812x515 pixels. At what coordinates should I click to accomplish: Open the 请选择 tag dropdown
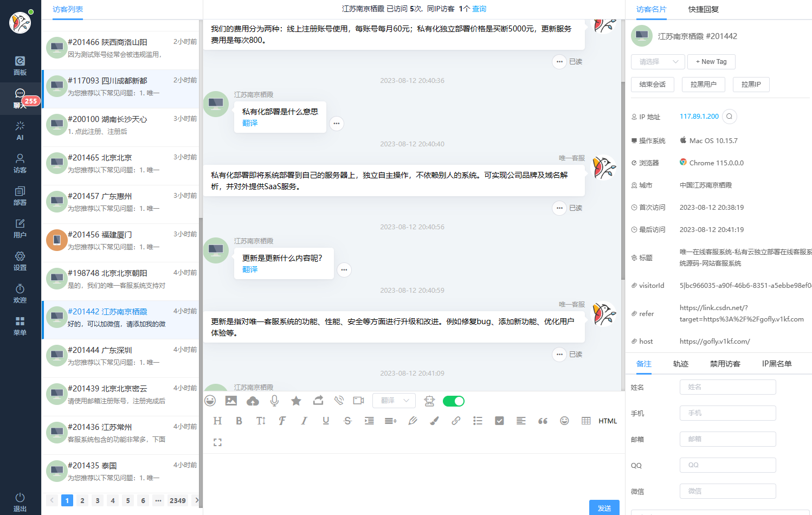tap(658, 61)
